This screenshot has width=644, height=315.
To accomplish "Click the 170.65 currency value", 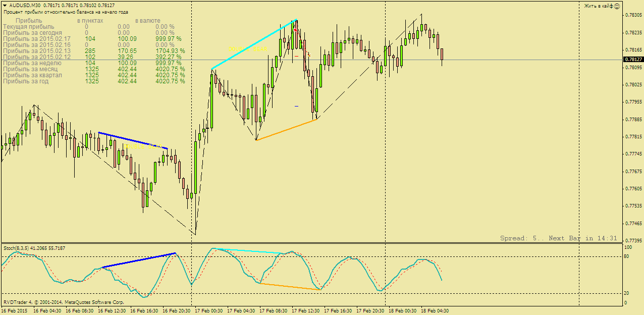I will [127, 50].
